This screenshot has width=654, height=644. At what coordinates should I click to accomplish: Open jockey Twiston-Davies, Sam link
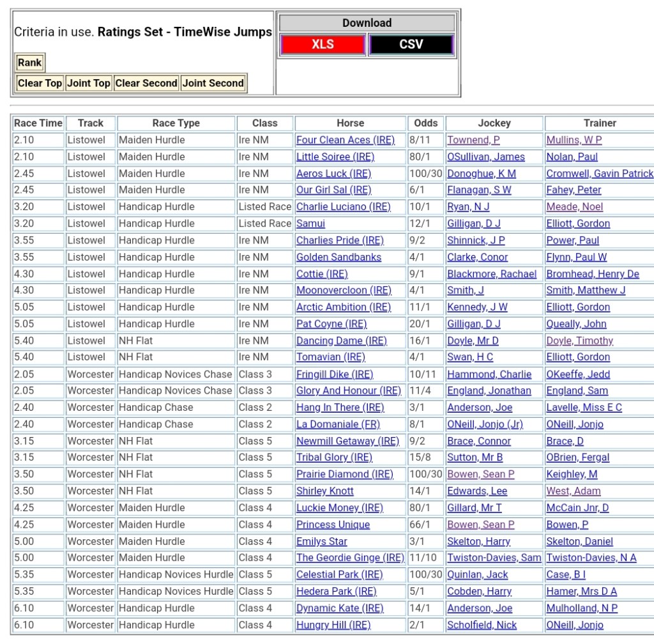494,558
